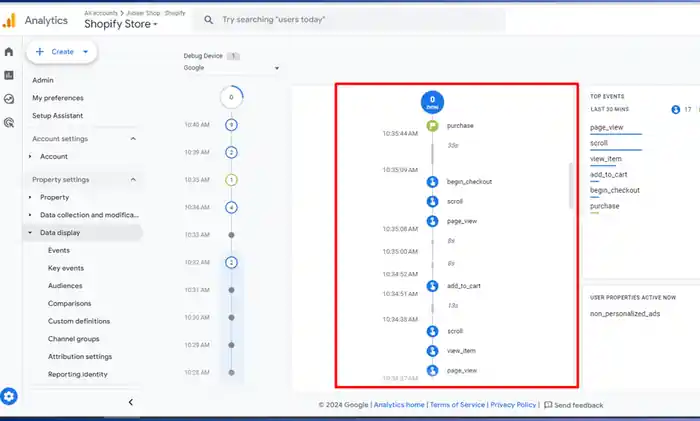
Task: Click the event stream scrollbar
Action: [x=571, y=186]
